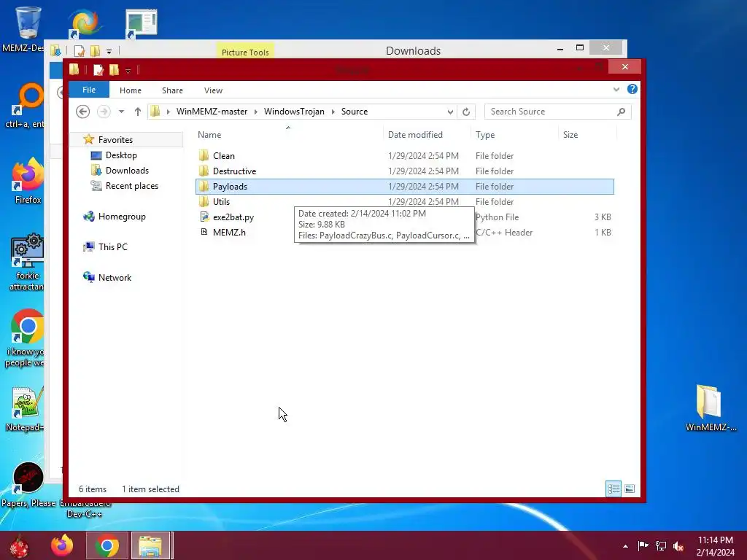Maximize the Downloads window
This screenshot has width=747, height=560.
pyautogui.click(x=580, y=47)
